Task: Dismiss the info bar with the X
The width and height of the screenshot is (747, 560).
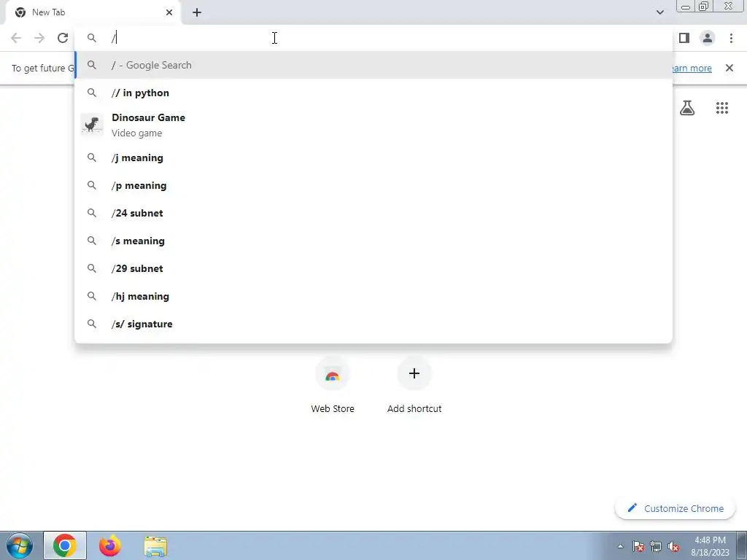Action: 729,68
